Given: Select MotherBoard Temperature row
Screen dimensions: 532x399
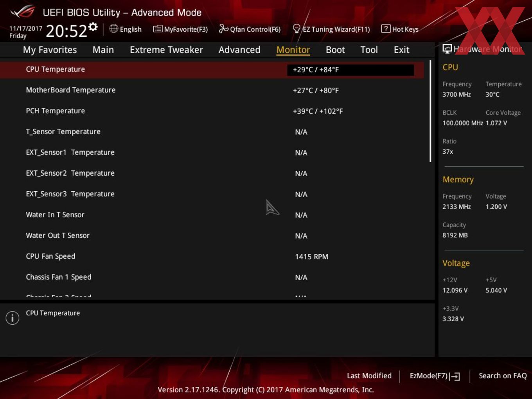Looking at the screenshot, I should click(x=212, y=90).
